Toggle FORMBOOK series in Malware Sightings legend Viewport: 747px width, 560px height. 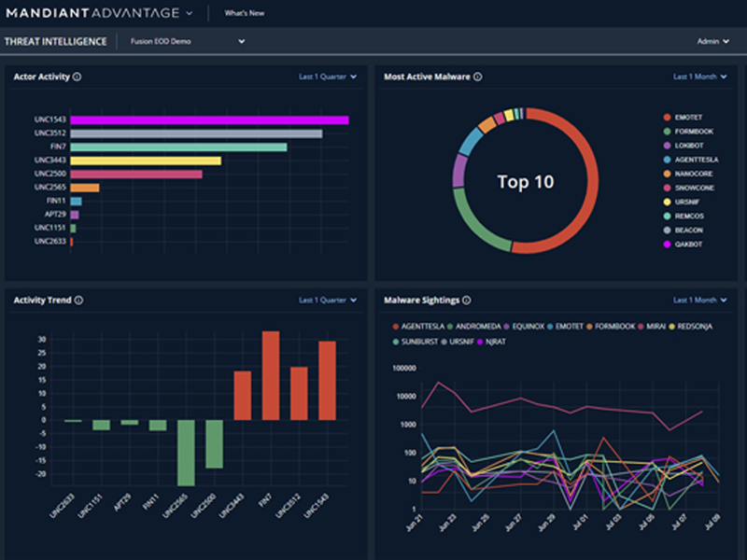(611, 327)
